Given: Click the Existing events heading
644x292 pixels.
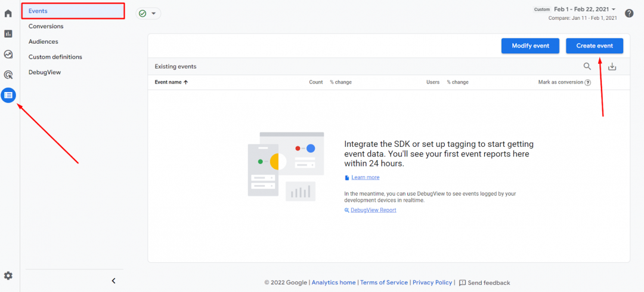Looking at the screenshot, I should tap(175, 66).
